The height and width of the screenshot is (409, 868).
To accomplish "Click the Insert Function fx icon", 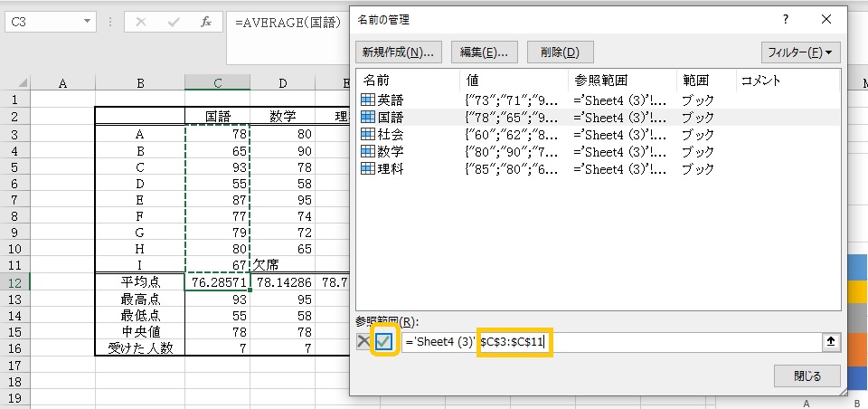I will [205, 22].
